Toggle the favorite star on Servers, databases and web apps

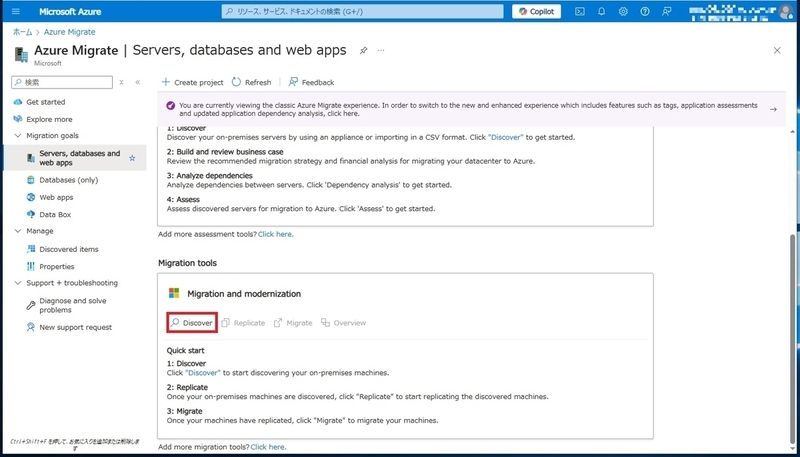pyautogui.click(x=132, y=158)
